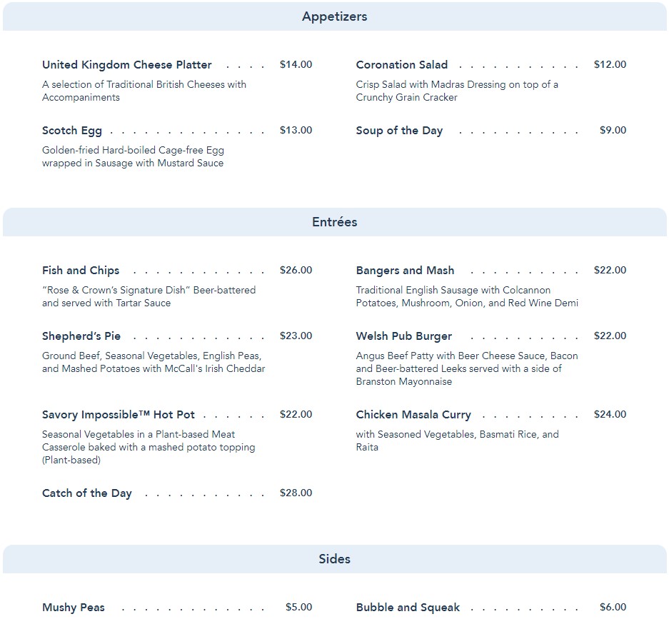Viewport: 669px width, 644px height.
Task: Select United Kingdom Cheese Platter item
Action: pyautogui.click(x=127, y=65)
